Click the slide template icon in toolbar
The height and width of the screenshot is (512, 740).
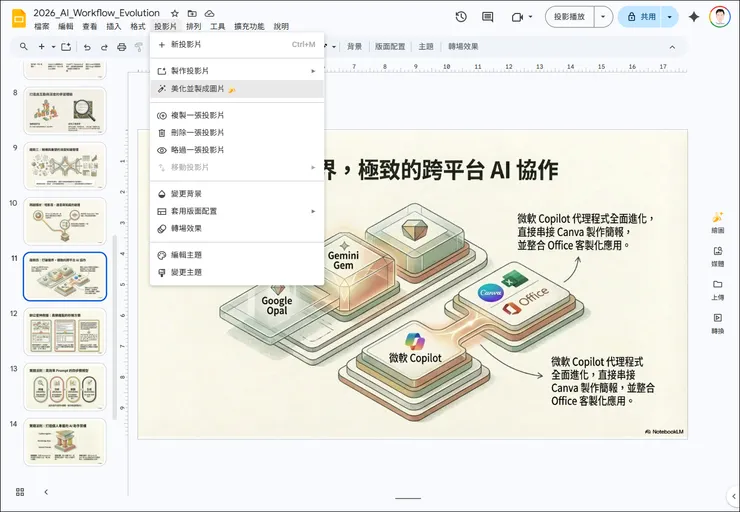(x=66, y=47)
